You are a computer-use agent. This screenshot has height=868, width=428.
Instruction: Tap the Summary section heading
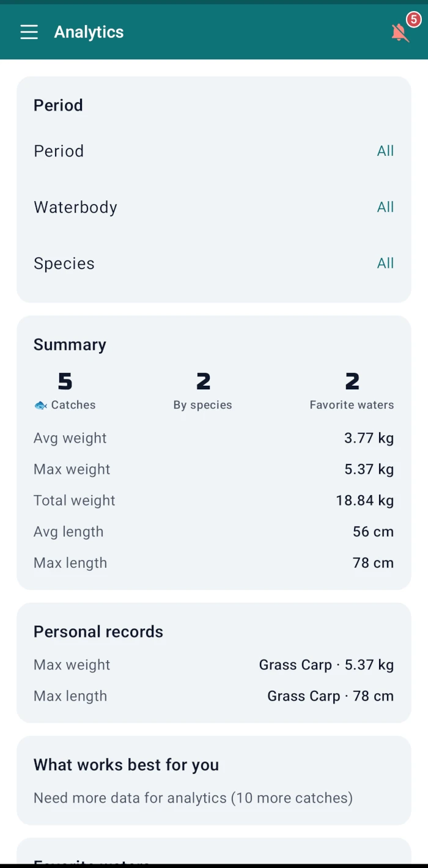70,345
